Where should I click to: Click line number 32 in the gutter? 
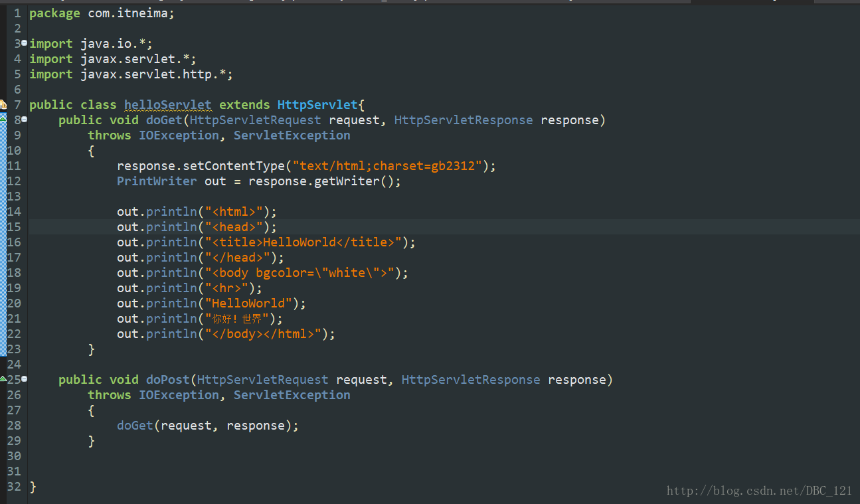pyautogui.click(x=14, y=487)
